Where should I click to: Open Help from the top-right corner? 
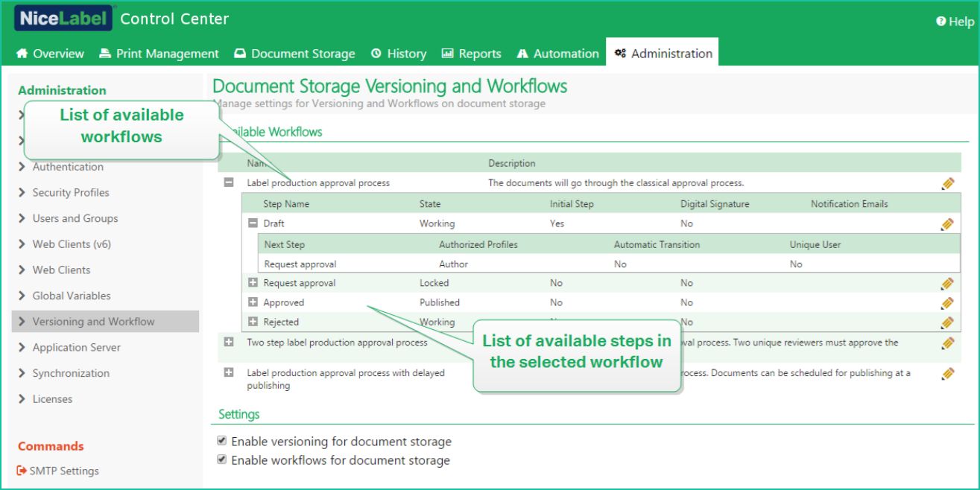click(955, 22)
